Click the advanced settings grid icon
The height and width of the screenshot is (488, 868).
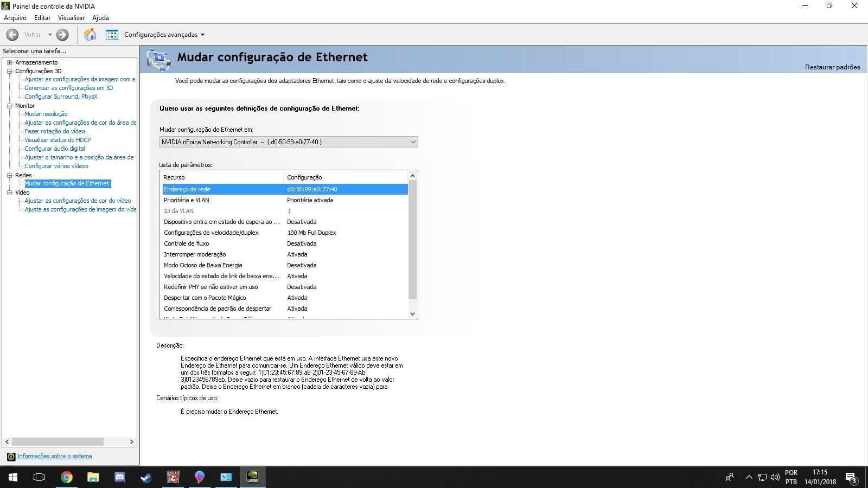pyautogui.click(x=112, y=35)
